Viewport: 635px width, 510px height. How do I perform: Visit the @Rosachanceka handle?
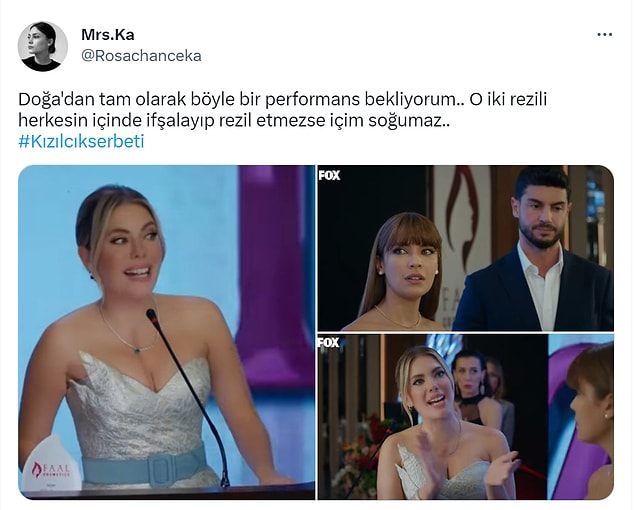click(141, 55)
